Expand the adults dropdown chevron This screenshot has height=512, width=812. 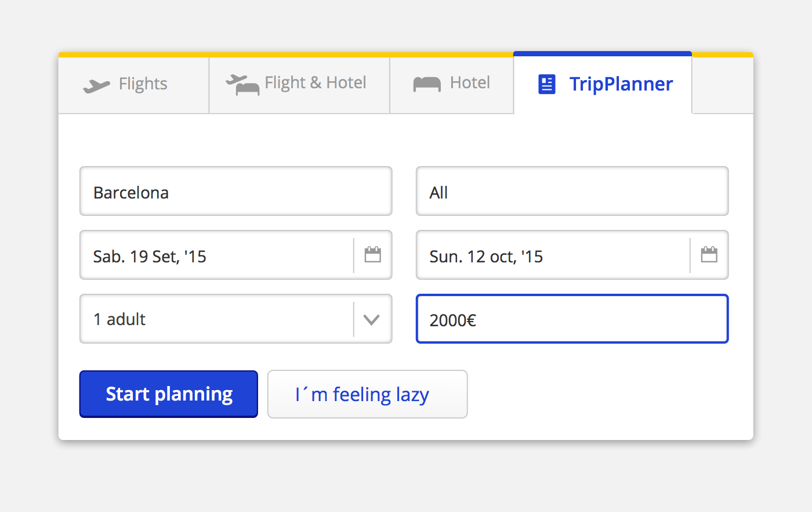pyautogui.click(x=371, y=319)
